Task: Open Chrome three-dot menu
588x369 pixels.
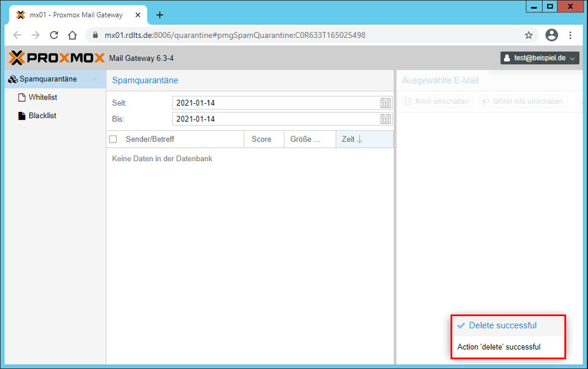Action: (x=571, y=35)
